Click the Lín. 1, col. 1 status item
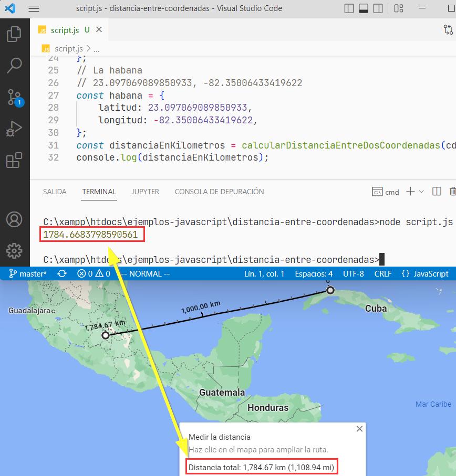 pos(264,274)
